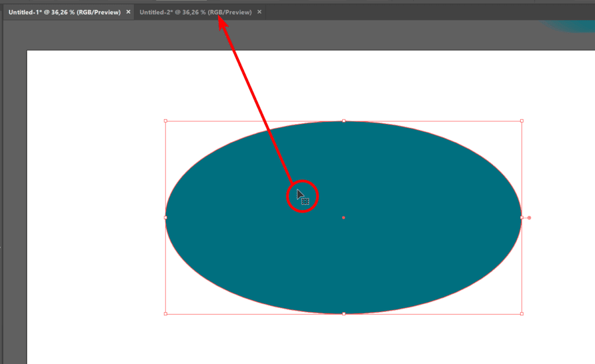The height and width of the screenshot is (364, 595).
Task: Click the ellipse pie widget handle
Action: pyautogui.click(x=529, y=218)
